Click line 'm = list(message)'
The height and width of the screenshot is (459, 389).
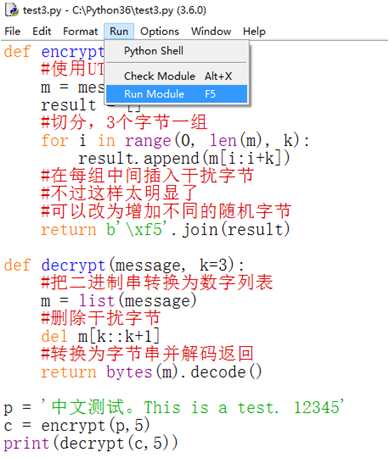119,300
